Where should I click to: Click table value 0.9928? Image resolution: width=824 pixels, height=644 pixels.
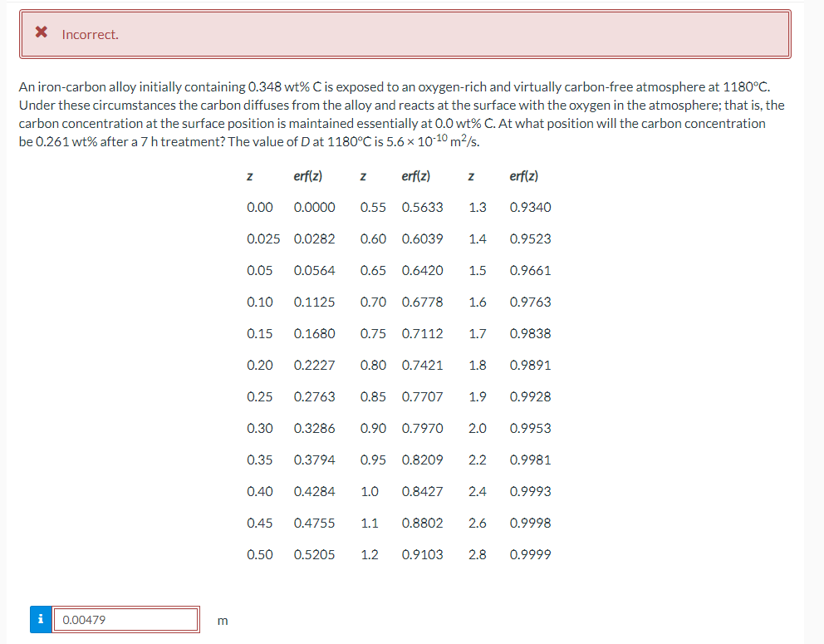[x=530, y=396]
